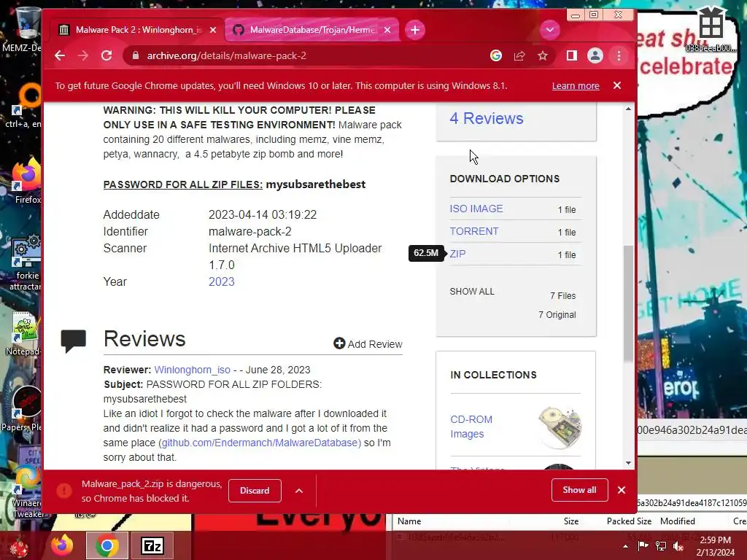Screen dimensions: 747x560
Task: Open Firefox from the taskbar
Action: pyautogui.click(x=63, y=545)
